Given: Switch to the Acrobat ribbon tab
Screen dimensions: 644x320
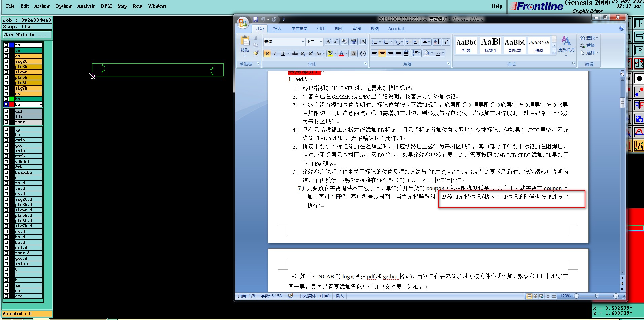Looking at the screenshot, I should click(396, 29).
